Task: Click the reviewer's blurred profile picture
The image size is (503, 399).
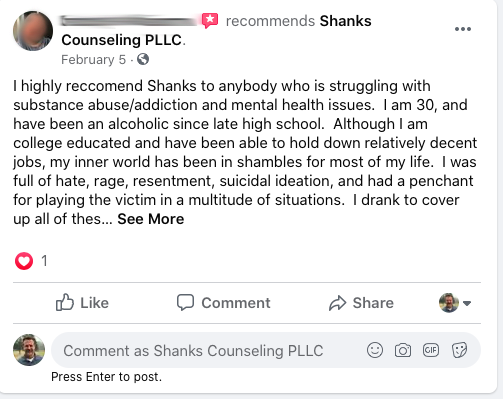Action: pyautogui.click(x=33, y=31)
